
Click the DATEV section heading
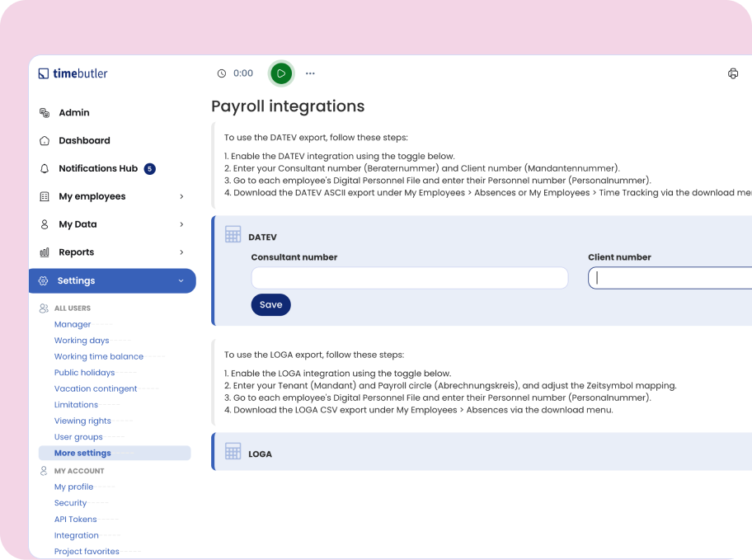point(262,237)
